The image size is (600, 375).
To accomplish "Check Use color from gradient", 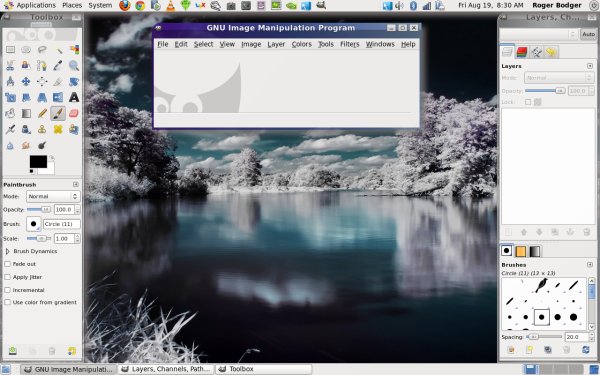I will [x=7, y=302].
